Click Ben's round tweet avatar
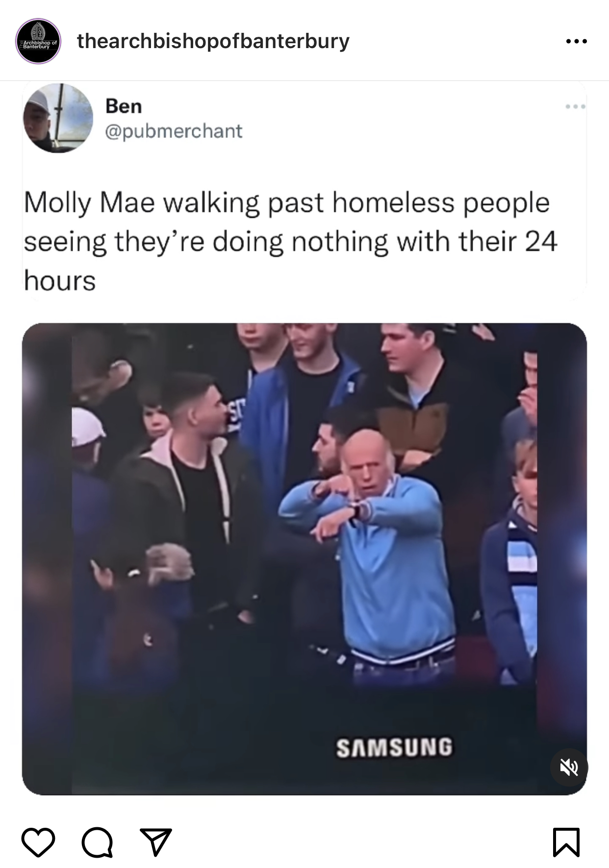The image size is (609, 868). [x=58, y=118]
